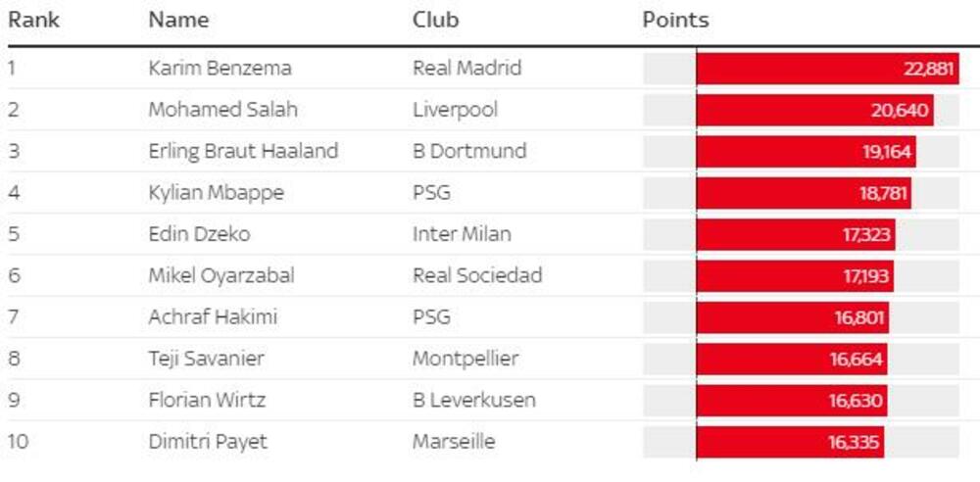Click the red 22,881 points bar
This screenshot has width=980, height=482.
click(x=827, y=69)
